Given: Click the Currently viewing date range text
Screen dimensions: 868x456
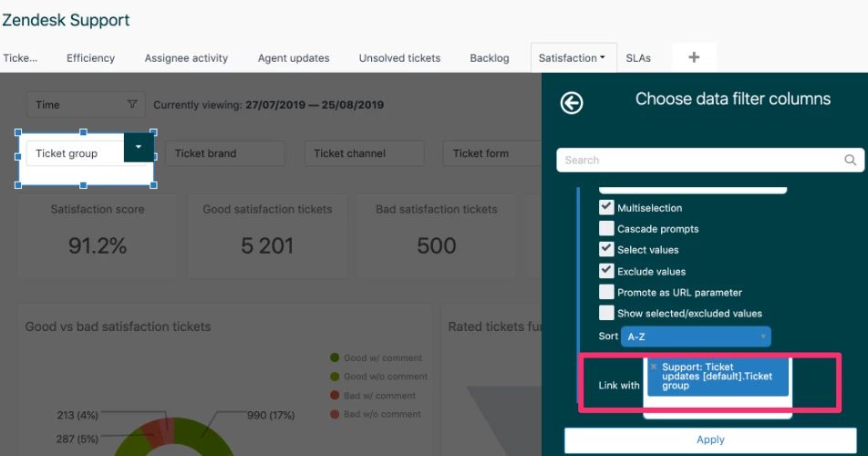Looking at the screenshot, I should pyautogui.click(x=268, y=105).
